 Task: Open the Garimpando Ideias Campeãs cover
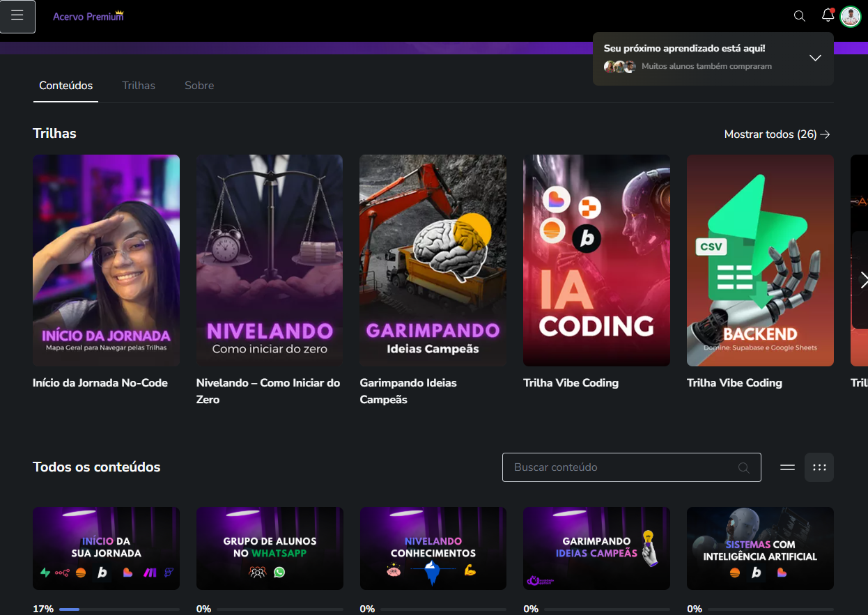[x=433, y=260]
